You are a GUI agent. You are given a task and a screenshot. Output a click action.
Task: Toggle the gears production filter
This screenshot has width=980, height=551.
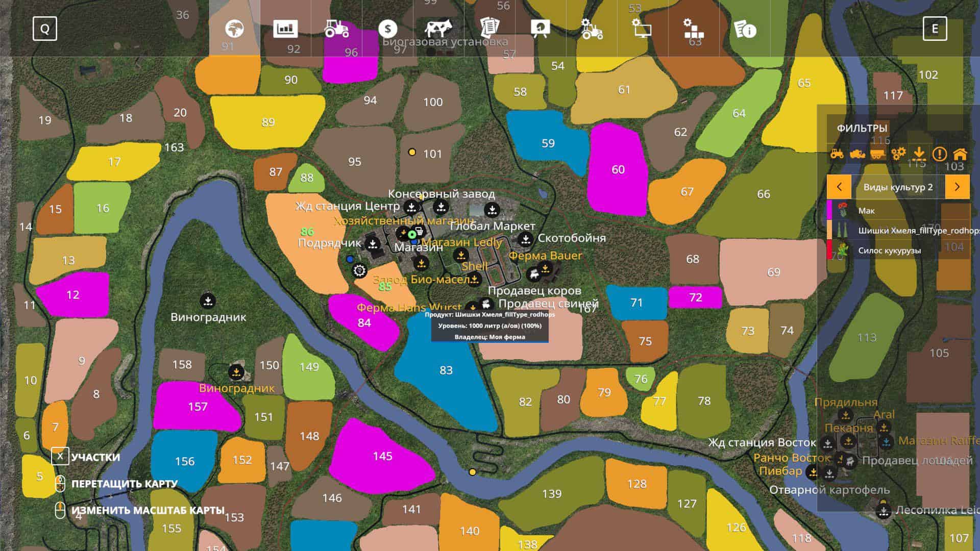(x=898, y=154)
